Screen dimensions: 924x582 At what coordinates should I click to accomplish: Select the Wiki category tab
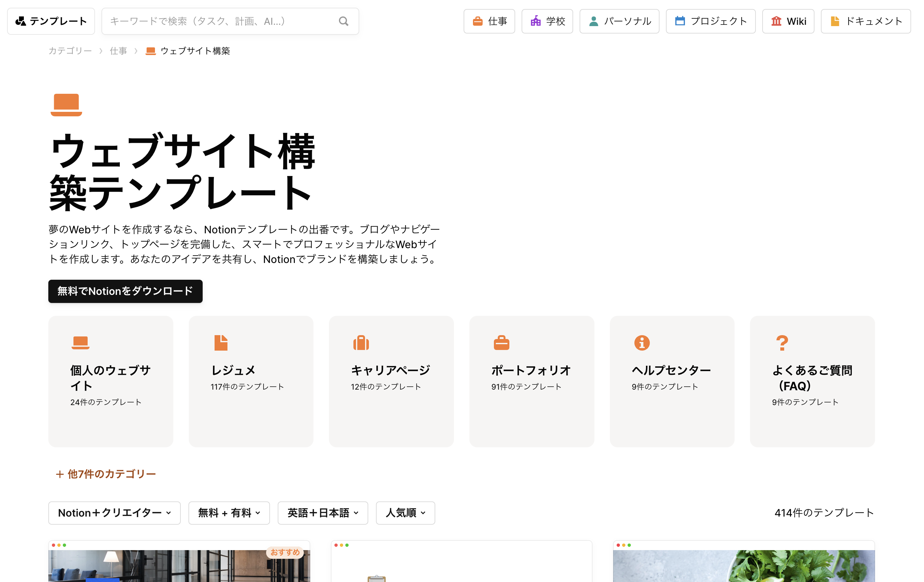click(788, 21)
